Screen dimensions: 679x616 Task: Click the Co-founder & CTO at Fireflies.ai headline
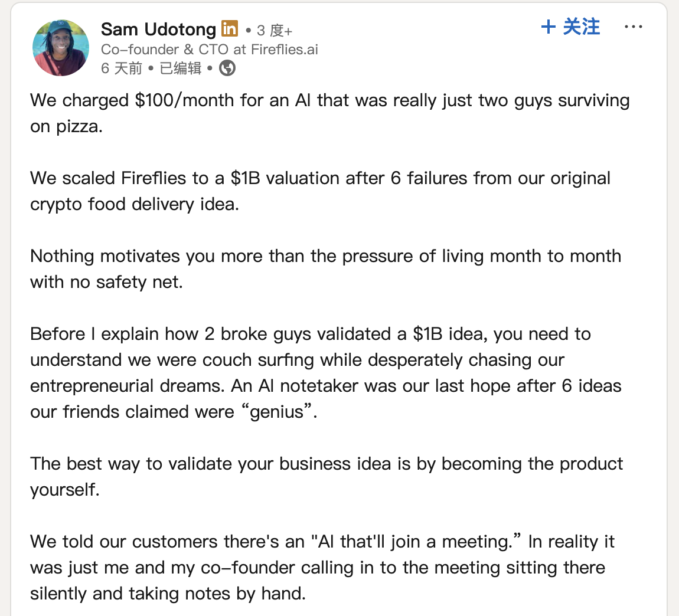tap(209, 49)
